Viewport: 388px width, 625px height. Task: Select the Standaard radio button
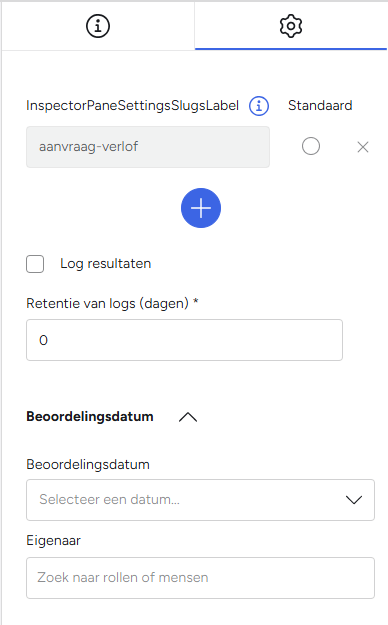311,146
